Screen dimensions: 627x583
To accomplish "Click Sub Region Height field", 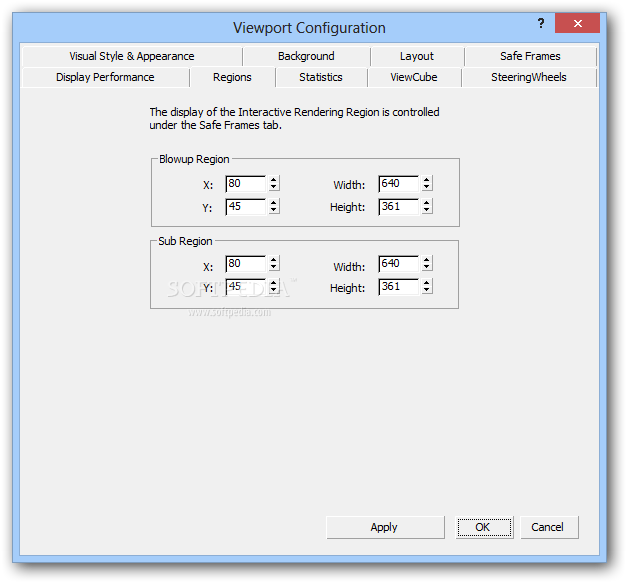I will coord(399,287).
